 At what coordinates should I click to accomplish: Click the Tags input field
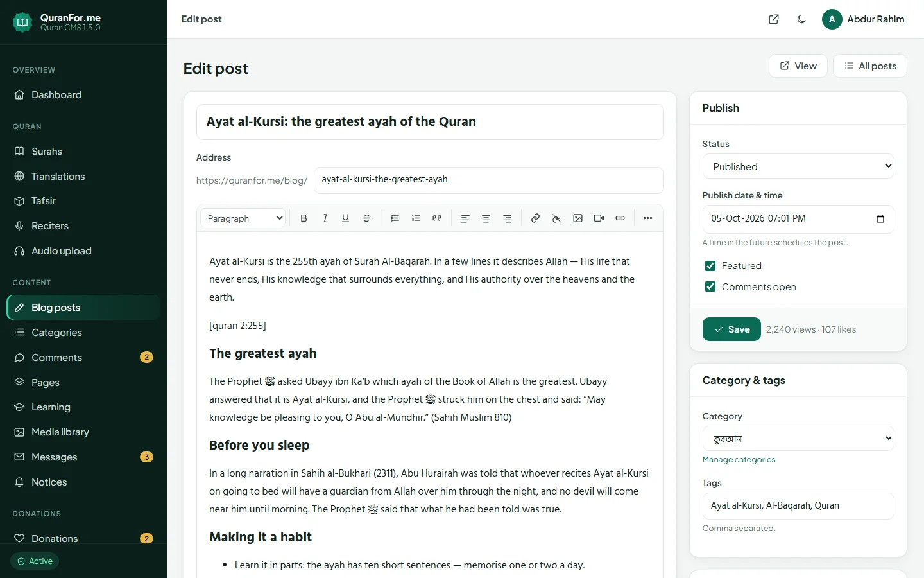tap(798, 506)
